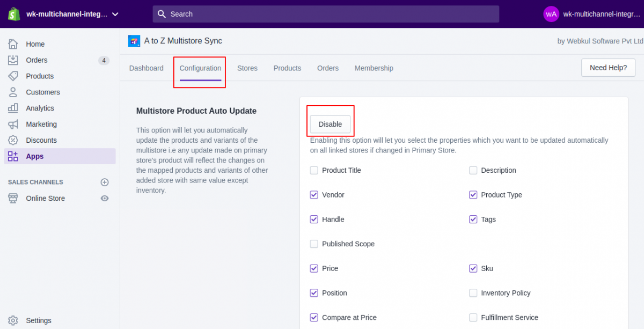Click the Disable button

[330, 124]
